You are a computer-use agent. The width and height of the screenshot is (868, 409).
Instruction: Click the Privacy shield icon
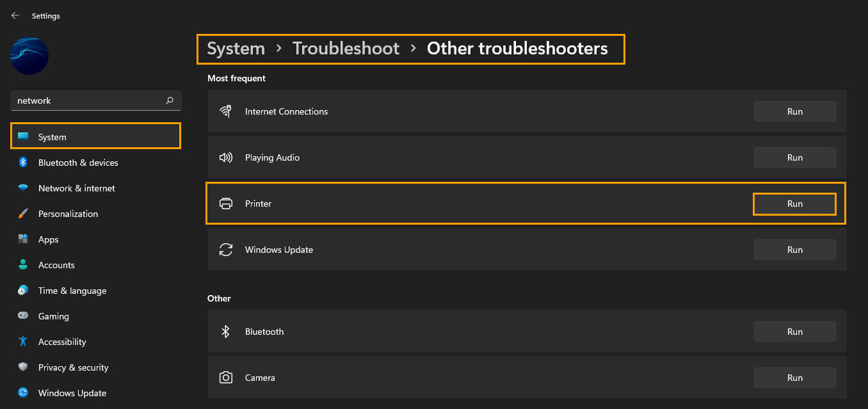(x=23, y=367)
